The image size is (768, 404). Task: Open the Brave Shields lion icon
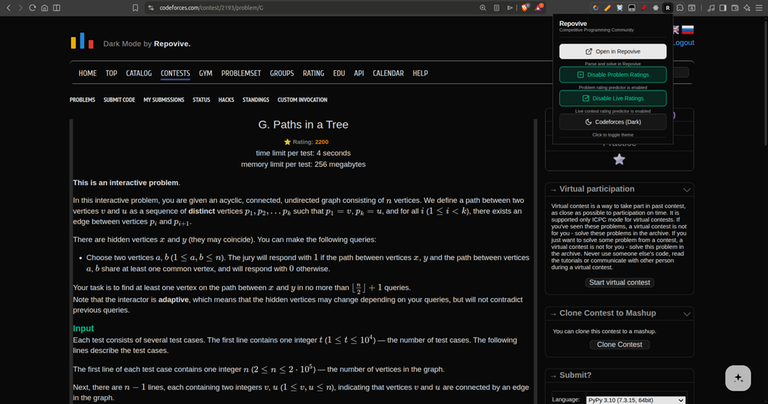point(525,8)
